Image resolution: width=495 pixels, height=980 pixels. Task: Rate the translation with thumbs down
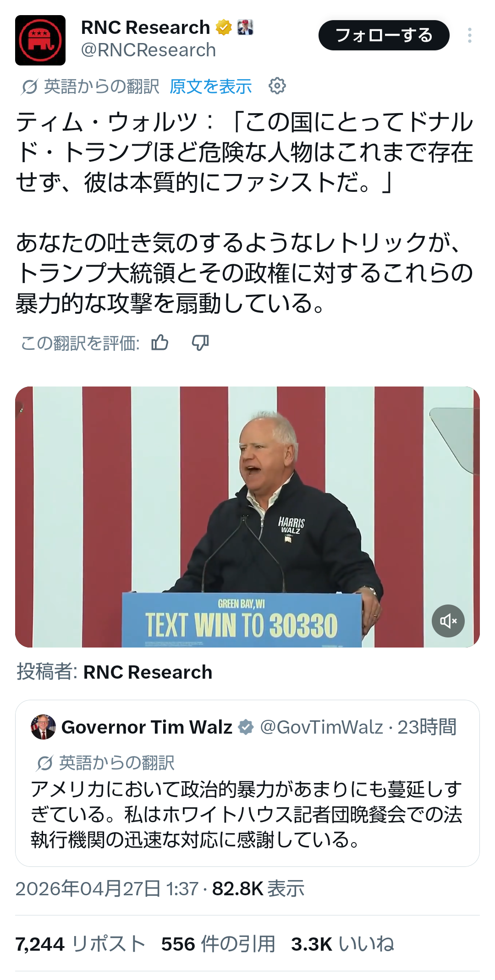coord(200,342)
